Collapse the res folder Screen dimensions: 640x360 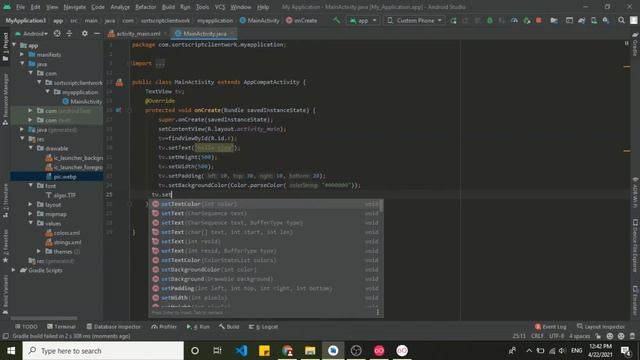pyautogui.click(x=22, y=139)
